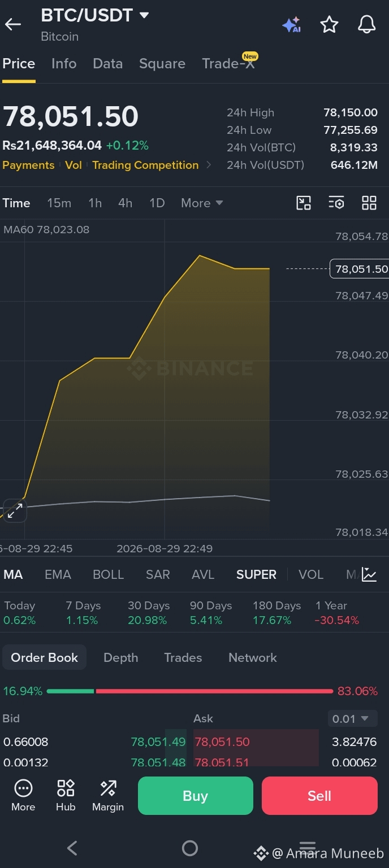389x868 pixels.
Task: Expand the More timeframes dropdown
Action: (202, 203)
